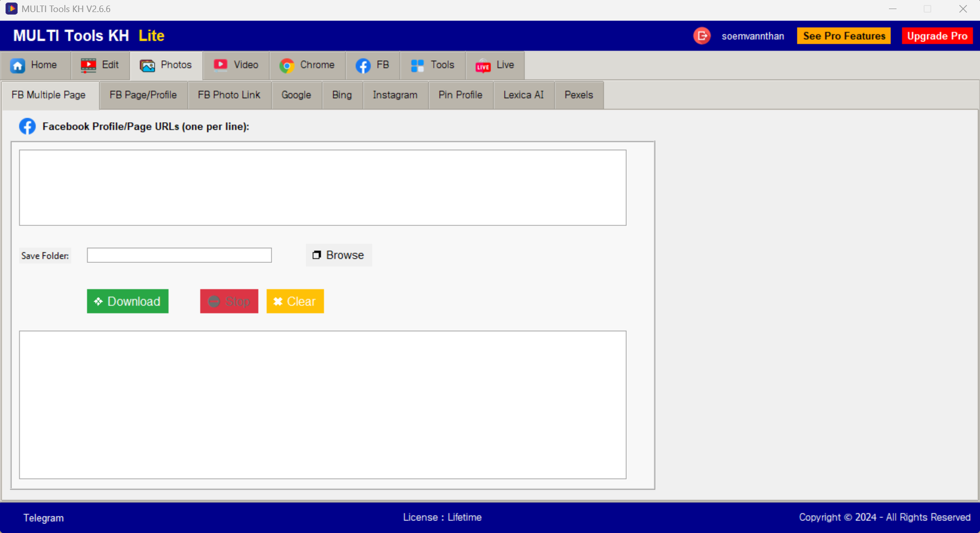Image resolution: width=980 pixels, height=533 pixels.
Task: Focus the Facebook URLs text area
Action: coord(322,188)
